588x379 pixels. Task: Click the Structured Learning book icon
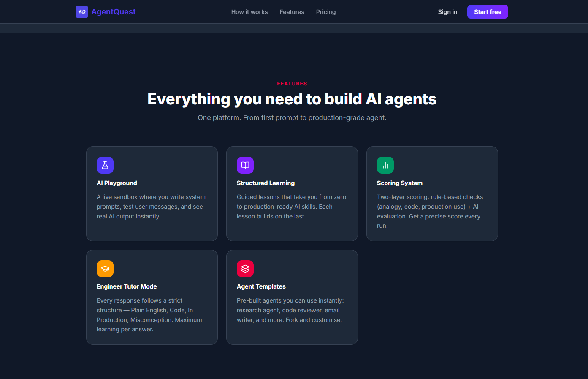(245, 165)
